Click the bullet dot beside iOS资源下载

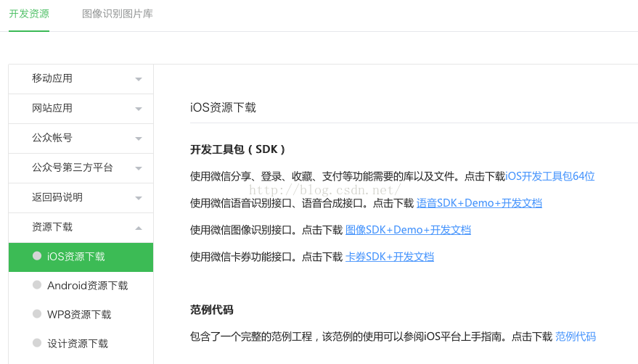pos(37,256)
